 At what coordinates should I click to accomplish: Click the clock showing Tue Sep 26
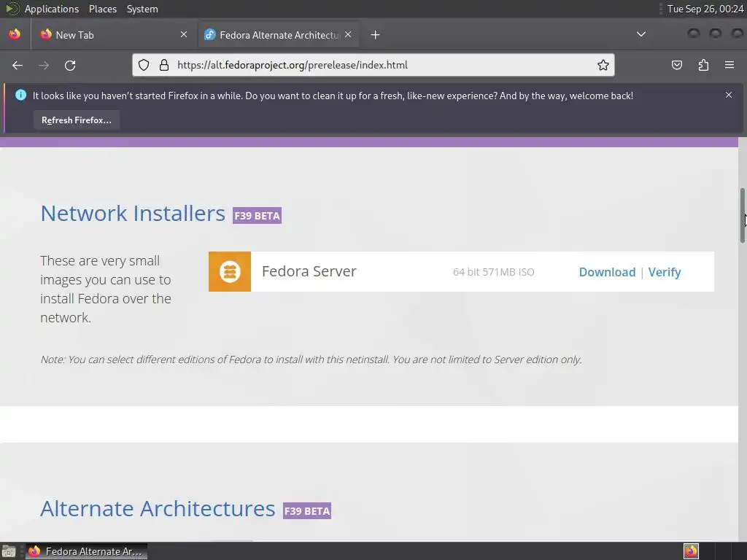click(x=705, y=9)
